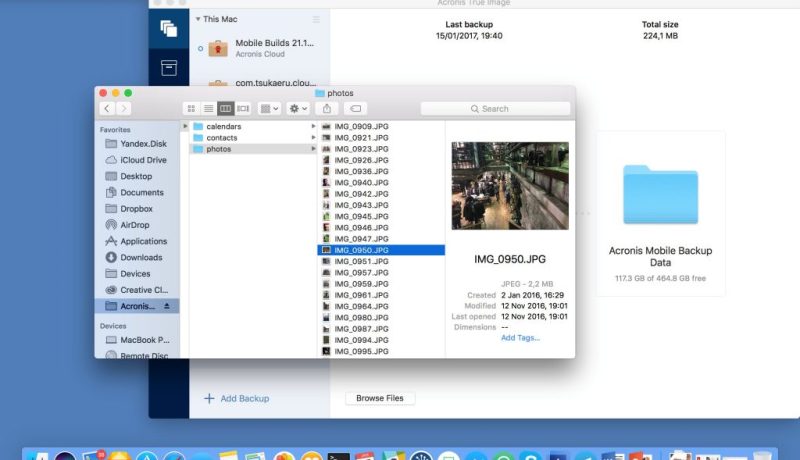Select file IMG_0995.JPG
The image size is (800, 460).
click(x=381, y=351)
